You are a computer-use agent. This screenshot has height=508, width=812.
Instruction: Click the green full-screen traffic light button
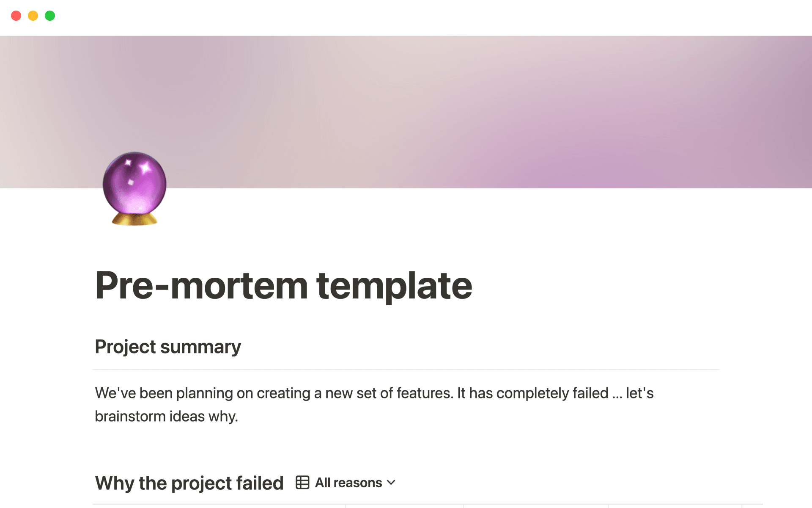[50, 16]
